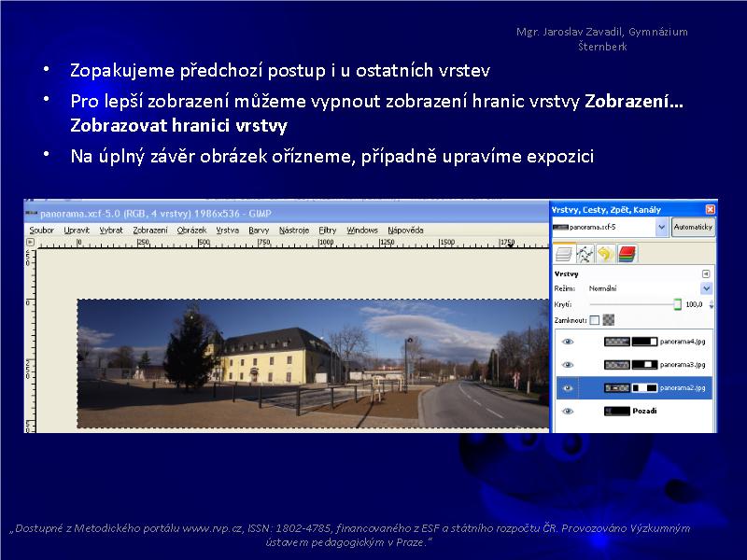Open the Režim blend mode dropdown
Screen dimensions: 747x560
pos(706,288)
